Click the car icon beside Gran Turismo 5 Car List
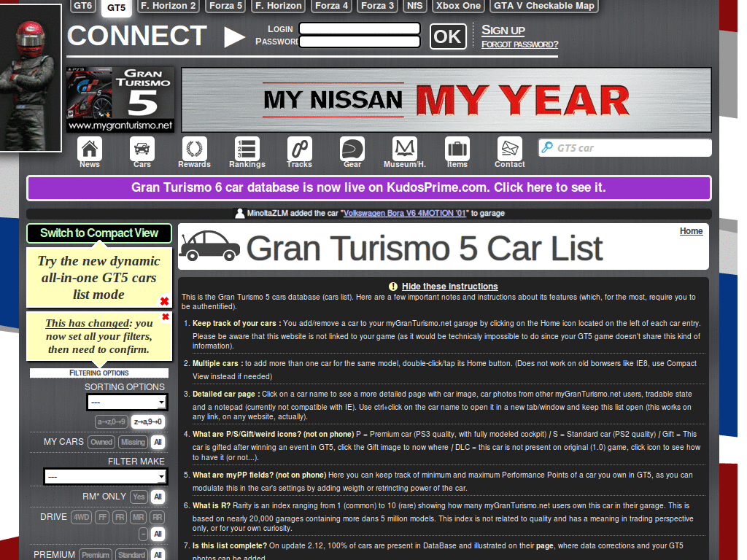The height and width of the screenshot is (560, 747). pyautogui.click(x=209, y=246)
